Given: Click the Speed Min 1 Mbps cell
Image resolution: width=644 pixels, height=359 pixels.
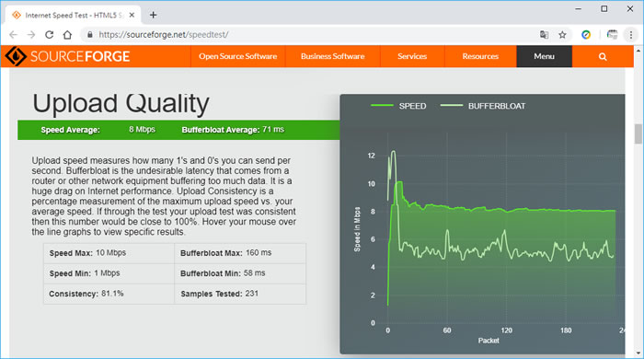Looking at the screenshot, I should tap(109, 273).
